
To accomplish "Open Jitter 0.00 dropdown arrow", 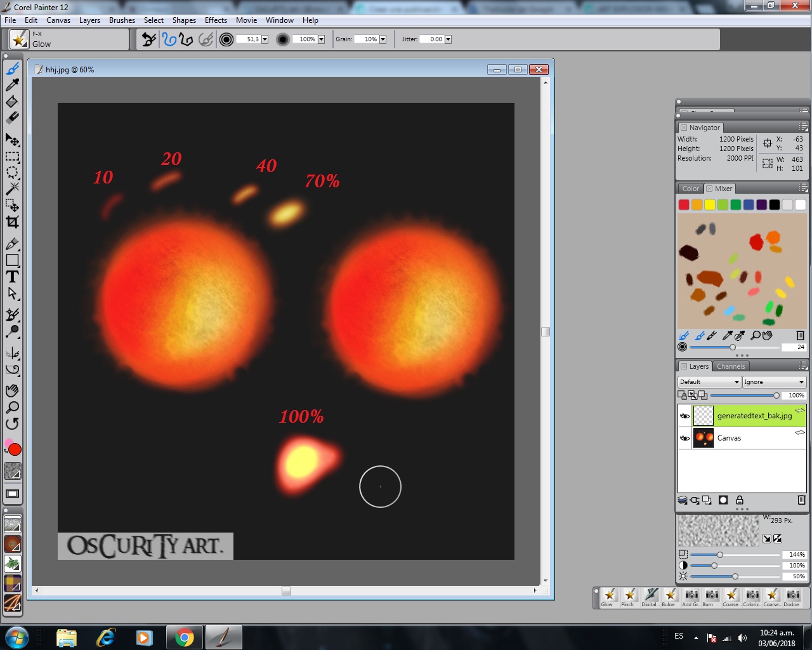I will (x=448, y=39).
